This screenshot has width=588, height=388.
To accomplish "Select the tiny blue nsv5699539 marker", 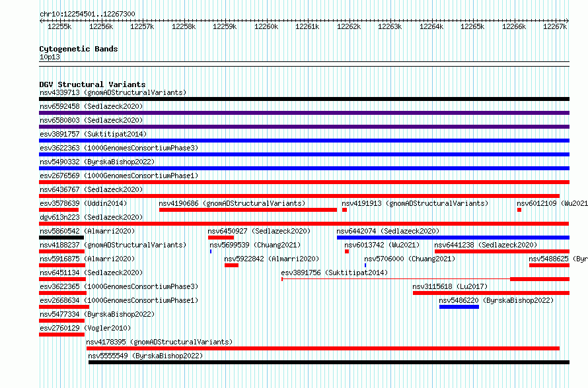I will click(x=211, y=251).
